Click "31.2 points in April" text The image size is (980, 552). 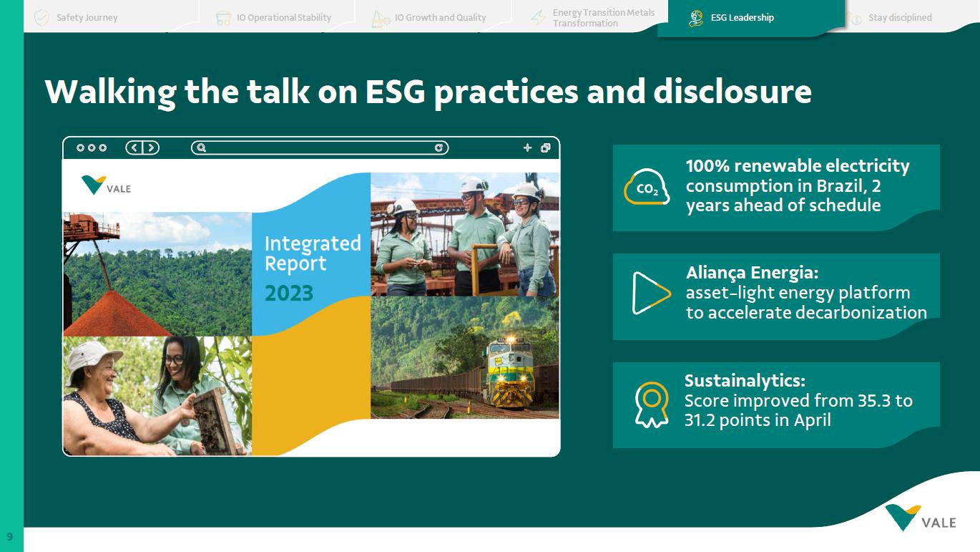click(758, 420)
